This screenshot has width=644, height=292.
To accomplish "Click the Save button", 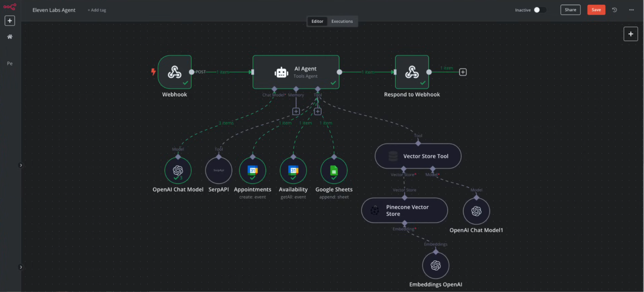I will point(596,10).
